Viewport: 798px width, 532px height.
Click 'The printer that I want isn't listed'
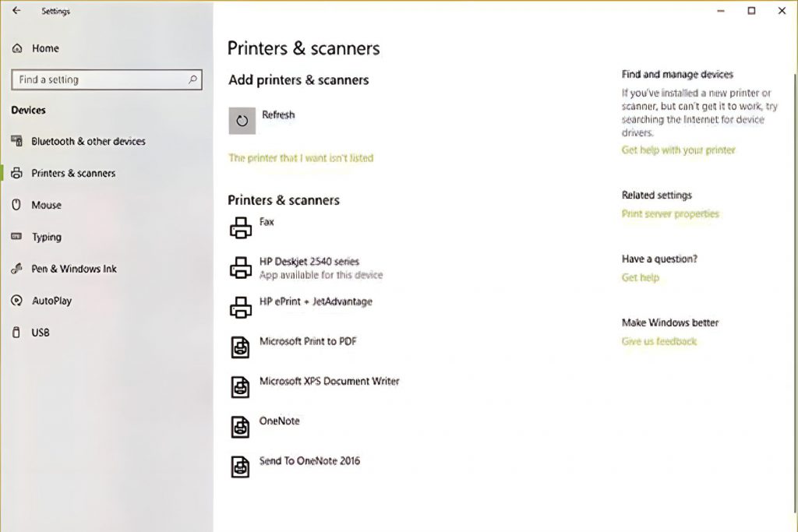click(x=301, y=158)
